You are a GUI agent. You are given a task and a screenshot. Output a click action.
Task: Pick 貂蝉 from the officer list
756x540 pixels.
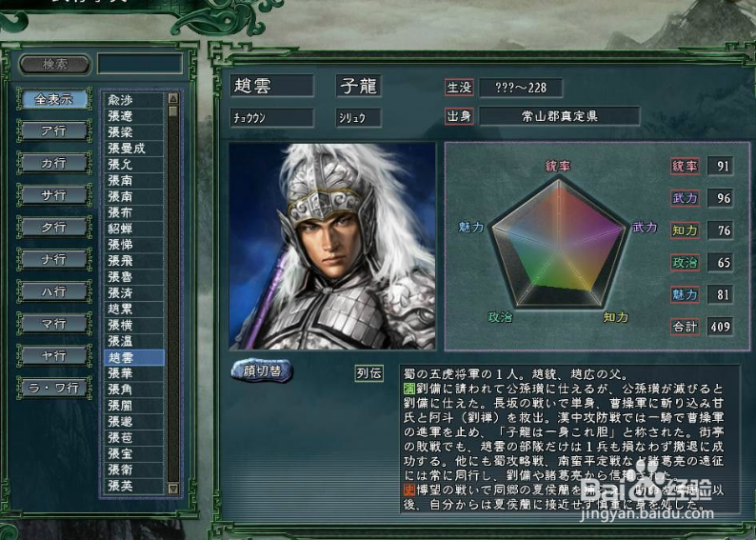click(134, 229)
